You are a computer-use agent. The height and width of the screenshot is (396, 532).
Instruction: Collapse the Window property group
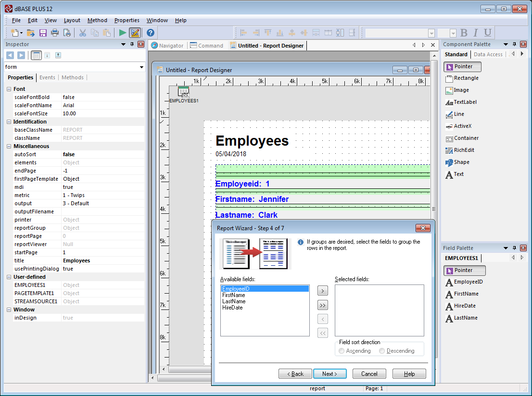(9, 310)
